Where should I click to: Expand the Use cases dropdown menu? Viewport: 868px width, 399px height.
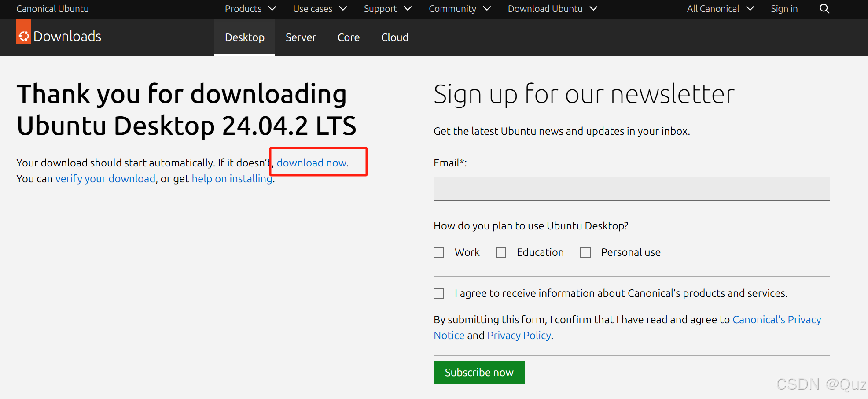320,9
